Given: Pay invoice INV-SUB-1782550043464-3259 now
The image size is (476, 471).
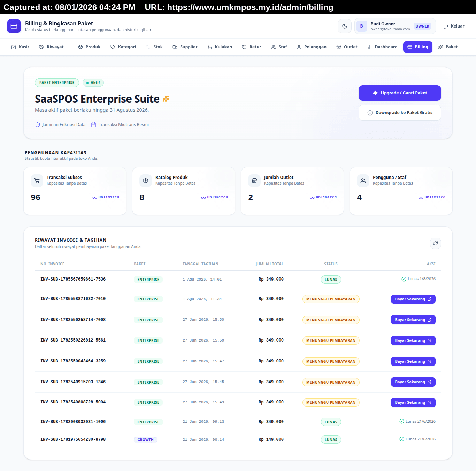Looking at the screenshot, I should (413, 361).
